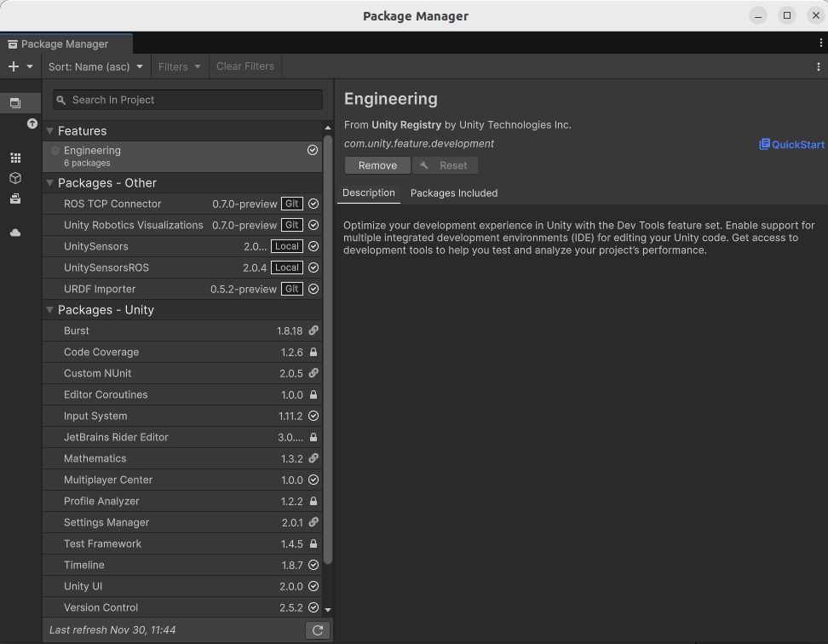828x644 pixels.
Task: Click the link icon next to Burst
Action: 312,331
